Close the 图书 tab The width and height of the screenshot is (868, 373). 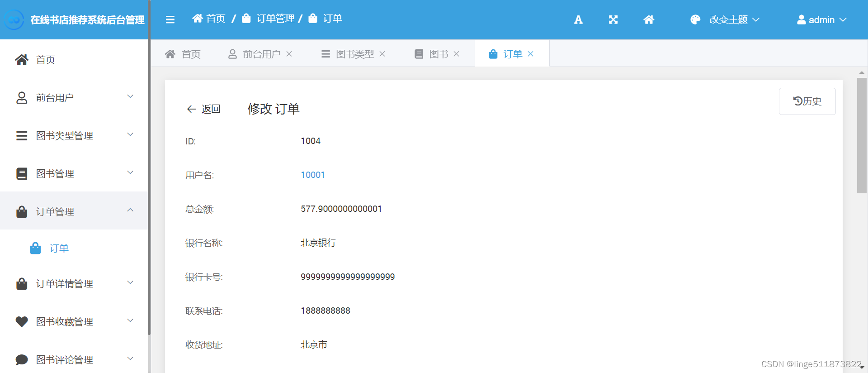[x=457, y=54]
